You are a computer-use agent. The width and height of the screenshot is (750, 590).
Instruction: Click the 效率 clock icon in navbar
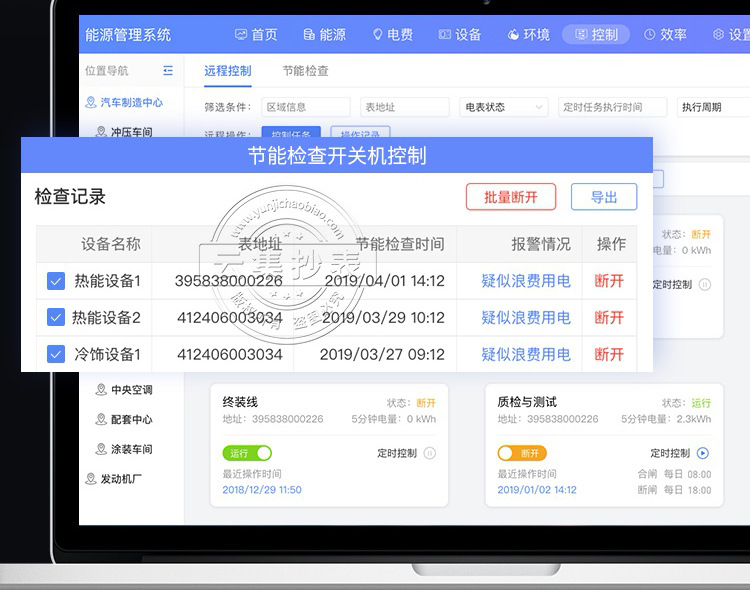pyautogui.click(x=650, y=34)
